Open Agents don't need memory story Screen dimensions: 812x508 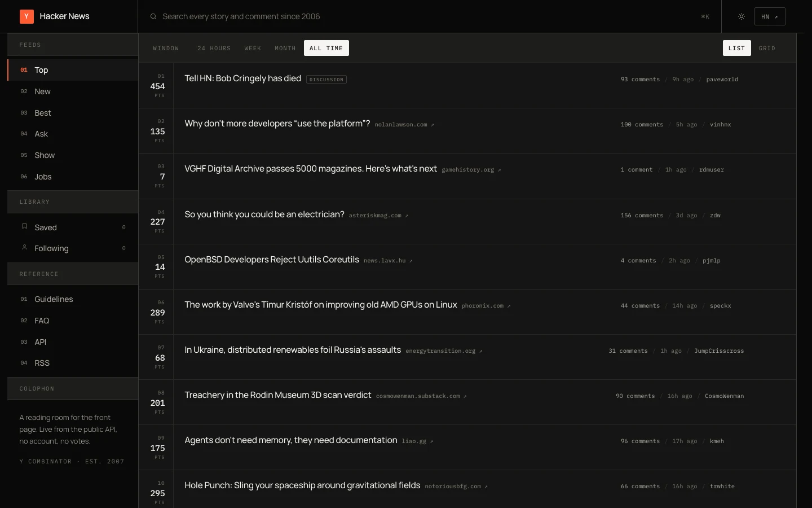[291, 440]
